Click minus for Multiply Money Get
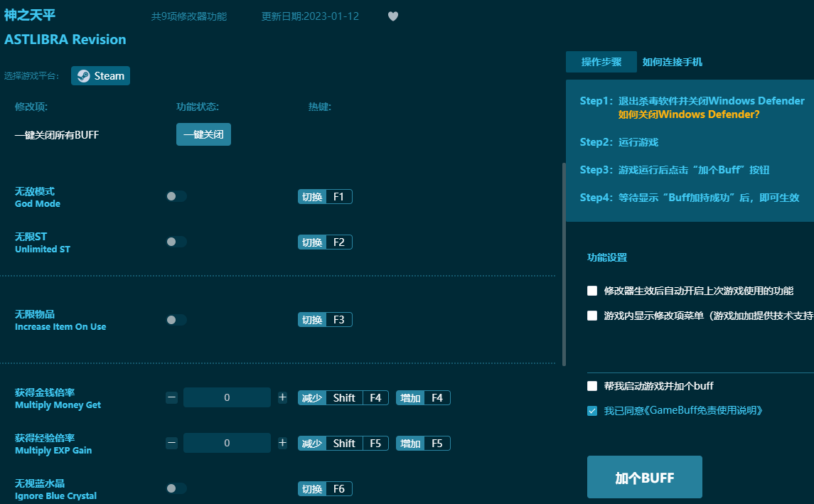814x504 pixels. [171, 398]
